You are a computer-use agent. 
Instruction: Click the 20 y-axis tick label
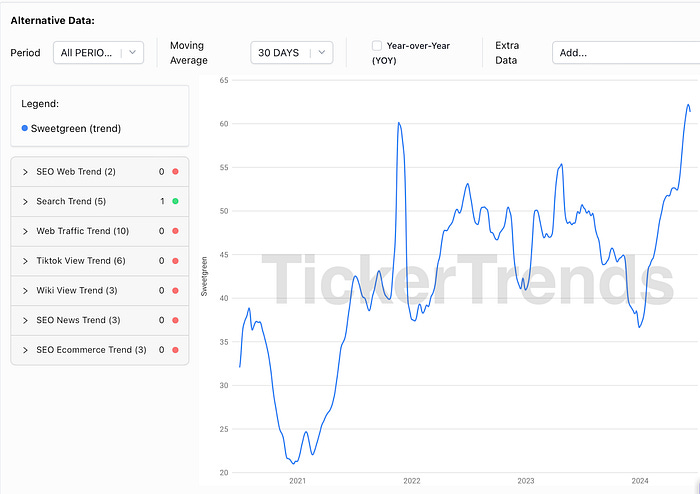coord(224,473)
